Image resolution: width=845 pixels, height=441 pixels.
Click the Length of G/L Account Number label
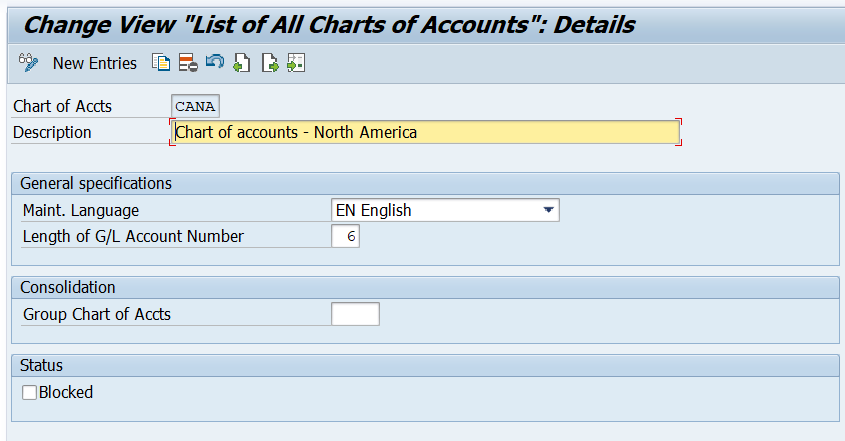pos(133,236)
